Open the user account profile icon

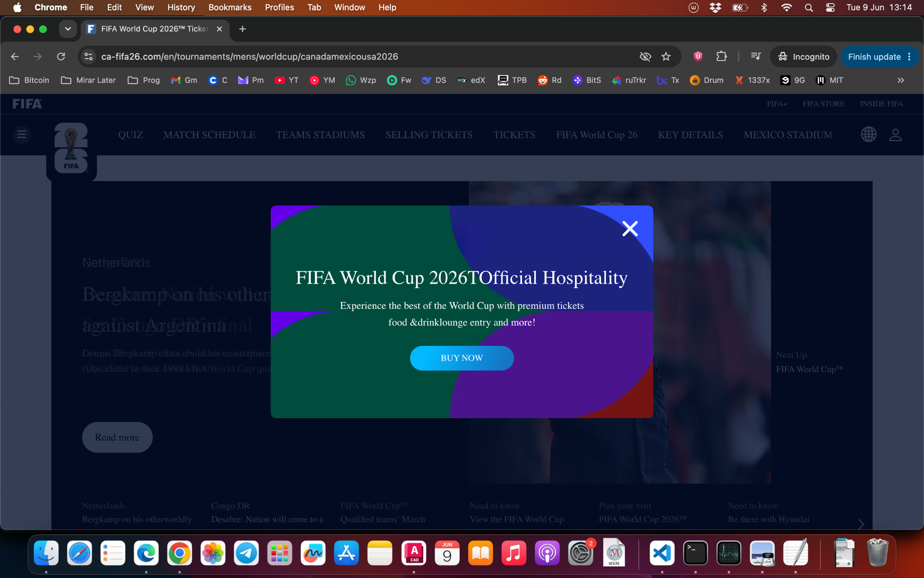(895, 135)
